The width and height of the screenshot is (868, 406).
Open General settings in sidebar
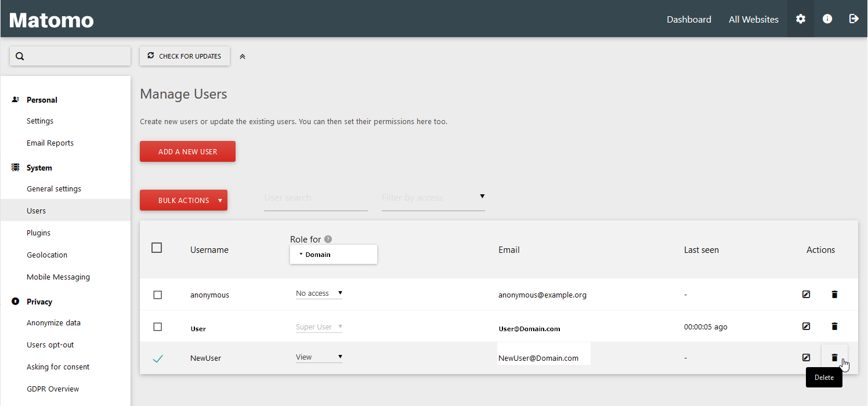coord(54,188)
